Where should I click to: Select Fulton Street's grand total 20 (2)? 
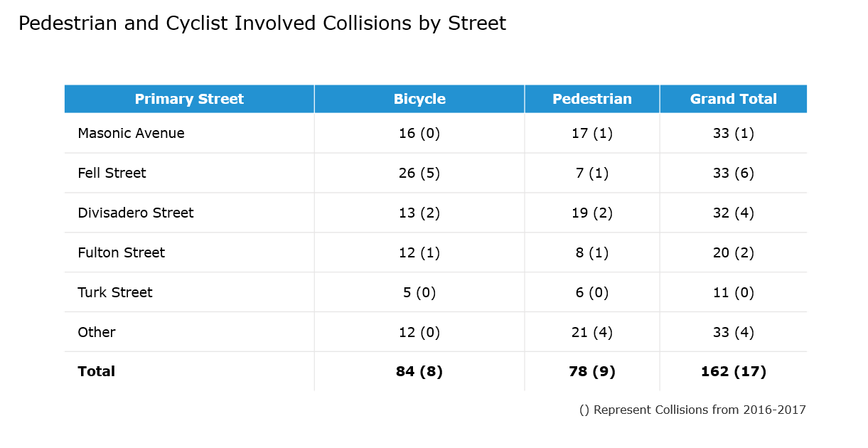733,252
